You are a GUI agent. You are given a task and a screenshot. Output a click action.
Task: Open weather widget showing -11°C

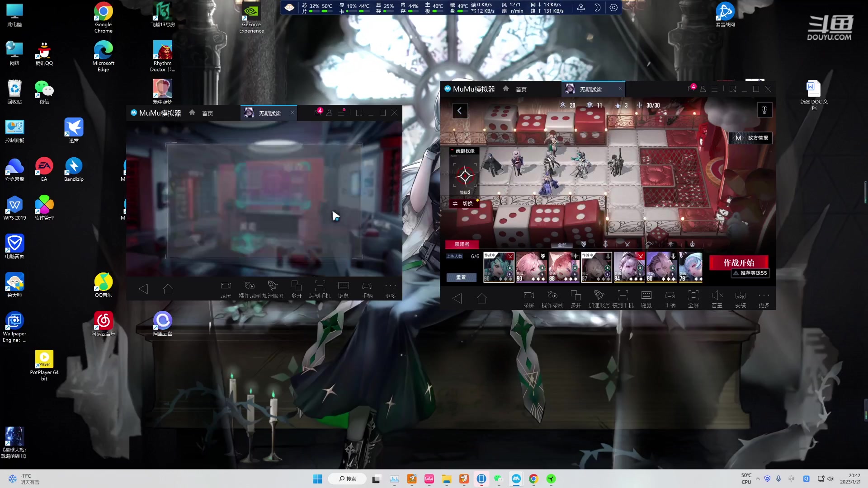24,479
